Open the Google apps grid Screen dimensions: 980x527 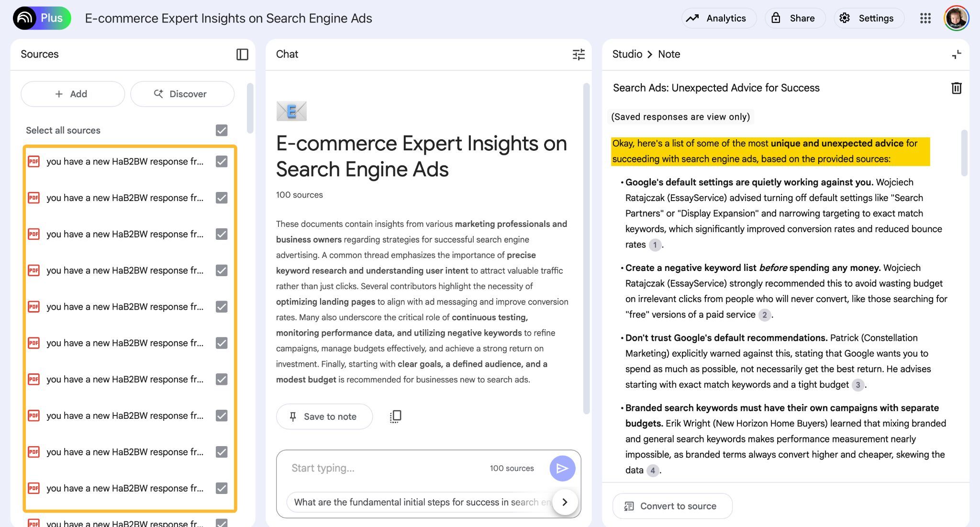click(925, 18)
